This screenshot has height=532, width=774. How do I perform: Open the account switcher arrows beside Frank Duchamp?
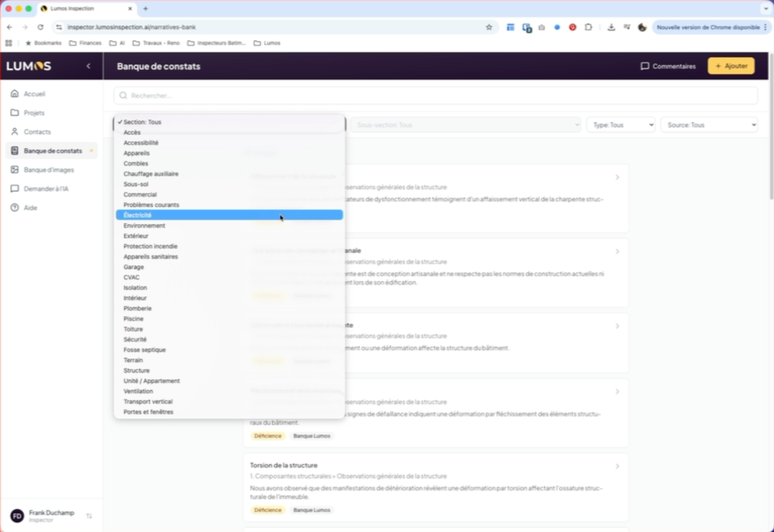pos(89,516)
